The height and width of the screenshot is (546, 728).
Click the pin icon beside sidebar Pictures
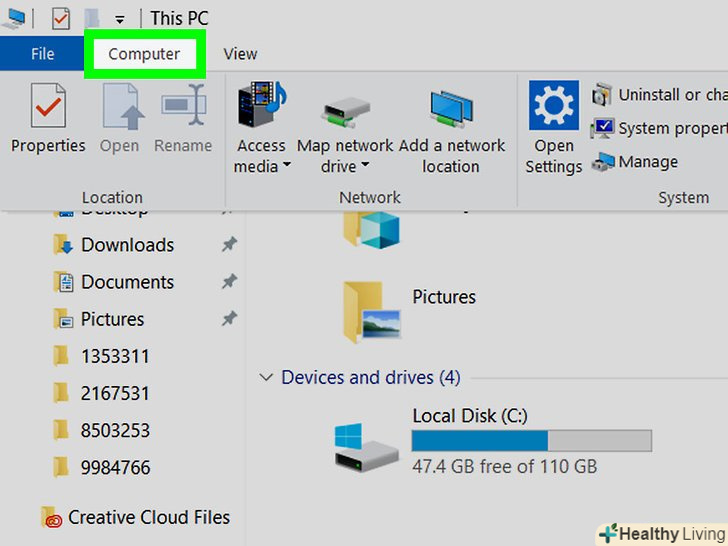[x=229, y=318]
